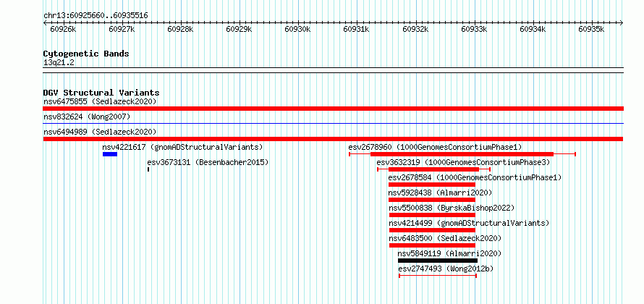Click the 60931k ruler tick label
Viewport: 644px width, 304px height.
point(357,29)
